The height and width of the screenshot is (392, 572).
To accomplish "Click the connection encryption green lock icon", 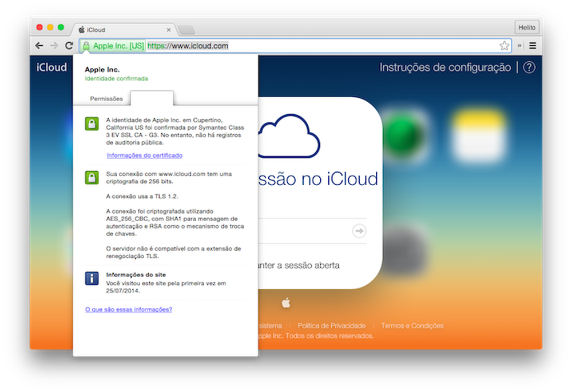I will click(x=92, y=178).
